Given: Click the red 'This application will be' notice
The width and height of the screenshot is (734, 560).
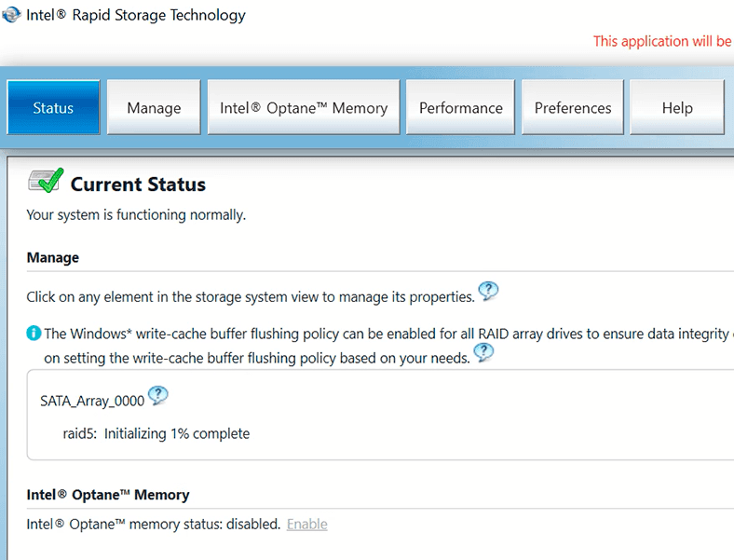Looking at the screenshot, I should 662,41.
